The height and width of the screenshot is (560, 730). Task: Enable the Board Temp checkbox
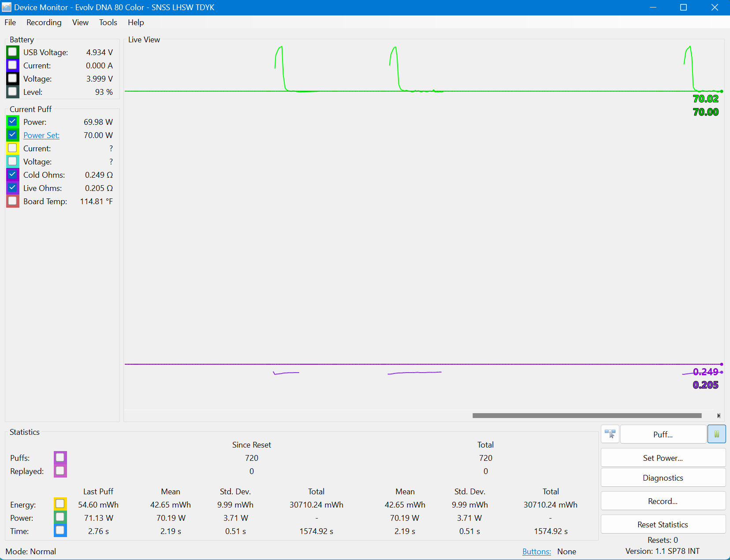13,201
